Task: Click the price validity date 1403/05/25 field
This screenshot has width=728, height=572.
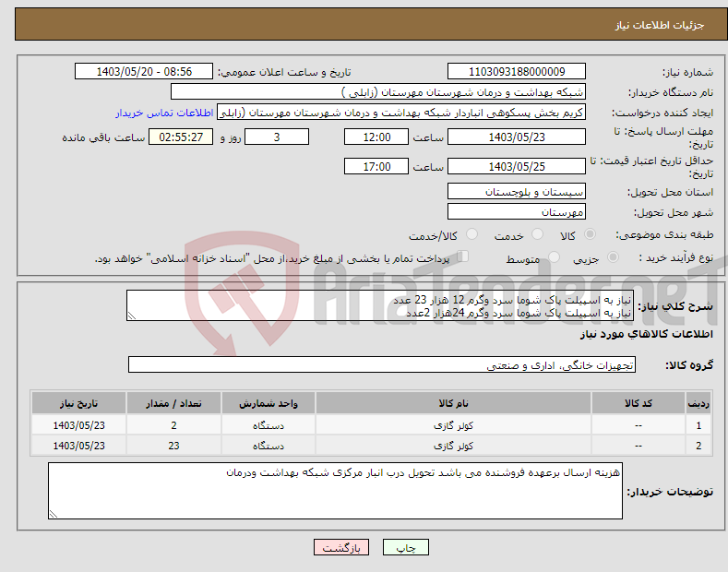Action: tap(517, 166)
